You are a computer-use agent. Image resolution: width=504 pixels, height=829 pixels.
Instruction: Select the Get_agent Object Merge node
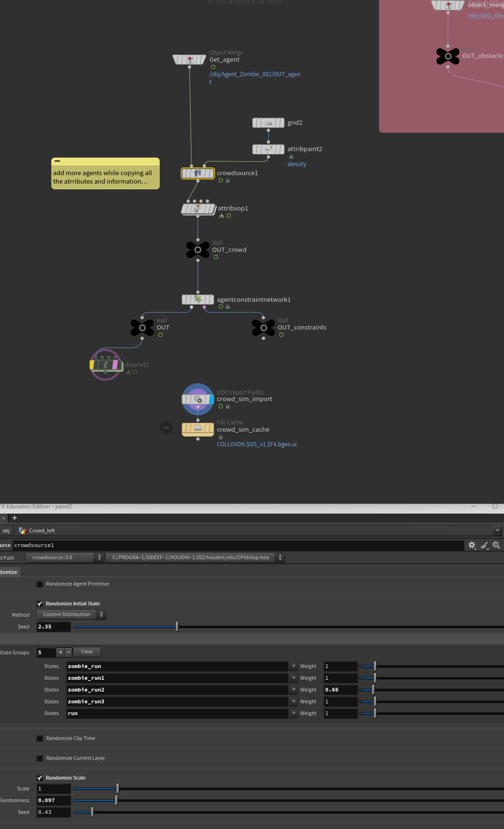pyautogui.click(x=189, y=60)
